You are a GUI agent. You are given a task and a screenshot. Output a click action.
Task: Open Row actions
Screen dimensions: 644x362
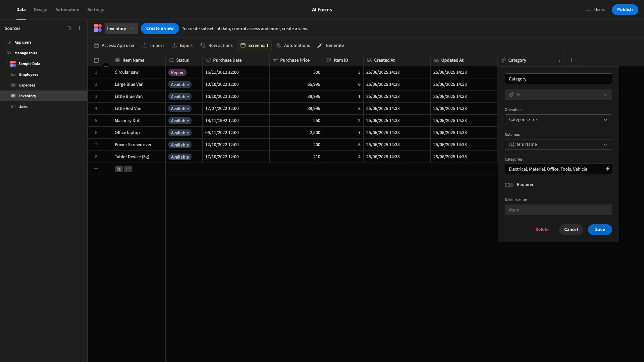pos(216,46)
